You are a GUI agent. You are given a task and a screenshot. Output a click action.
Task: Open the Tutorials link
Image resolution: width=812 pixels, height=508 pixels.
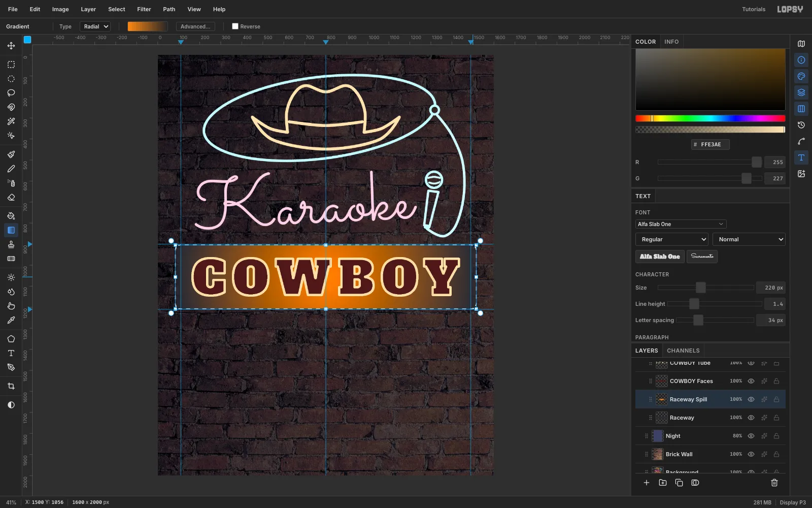[x=754, y=9]
